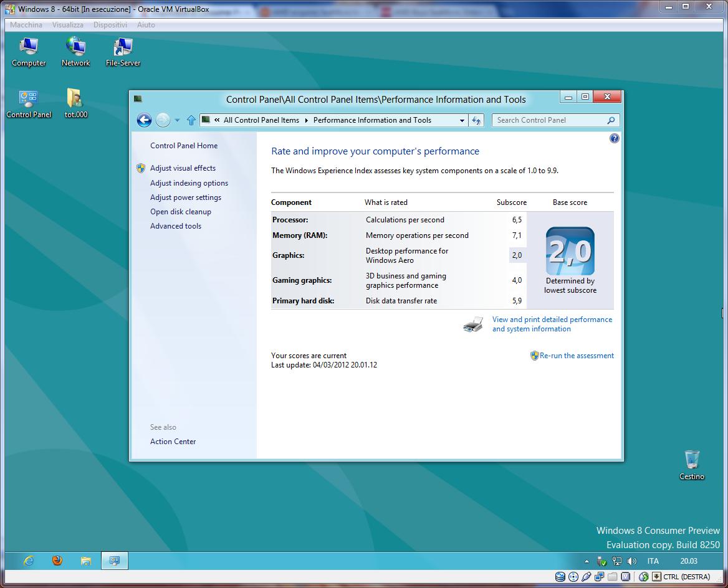The image size is (728, 588).
Task: Open Adjust indexing options
Action: point(189,183)
